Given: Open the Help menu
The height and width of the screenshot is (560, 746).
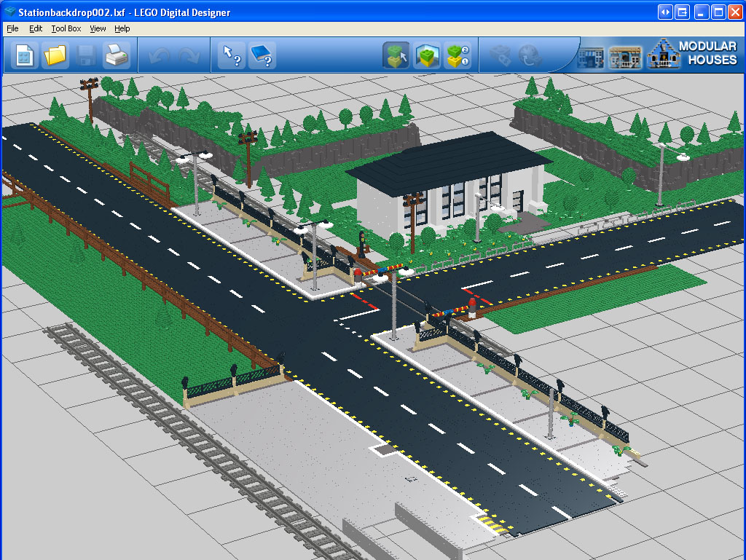Looking at the screenshot, I should pyautogui.click(x=122, y=28).
